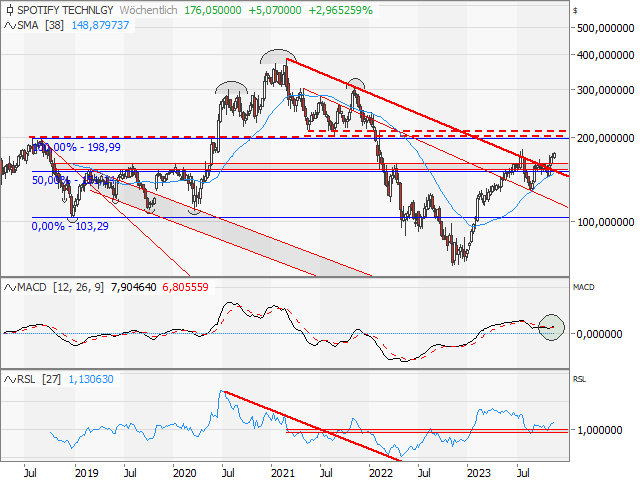Click the MACD indicator line icon

(x=9, y=288)
